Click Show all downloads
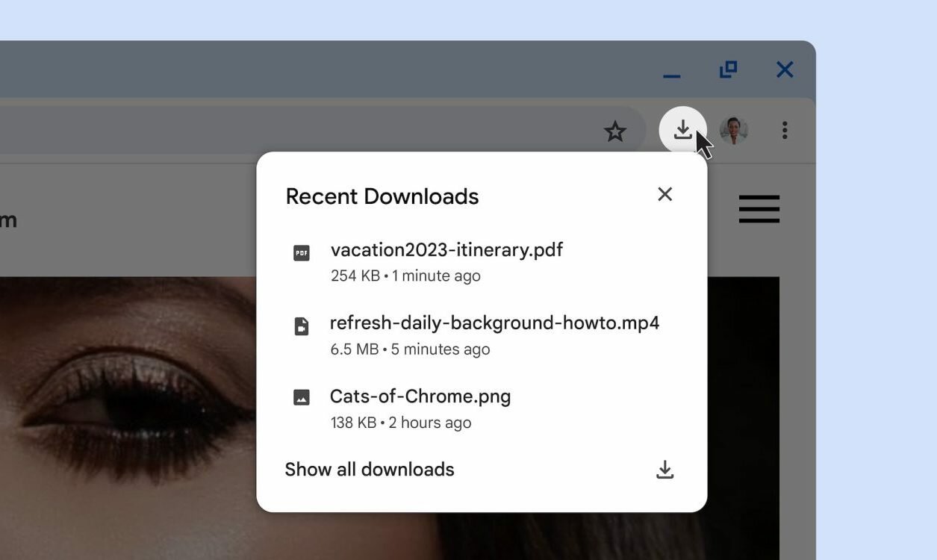Image resolution: width=937 pixels, height=560 pixels. coord(370,469)
